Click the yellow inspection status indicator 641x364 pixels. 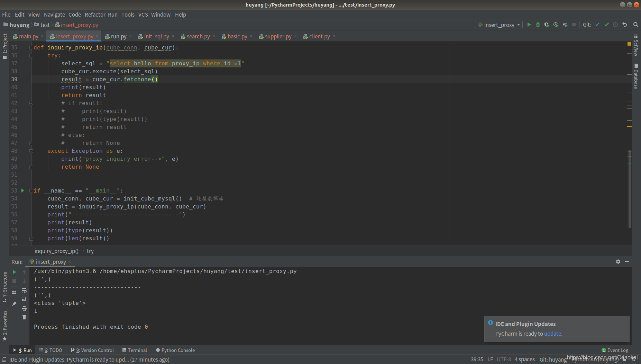pyautogui.click(x=629, y=44)
